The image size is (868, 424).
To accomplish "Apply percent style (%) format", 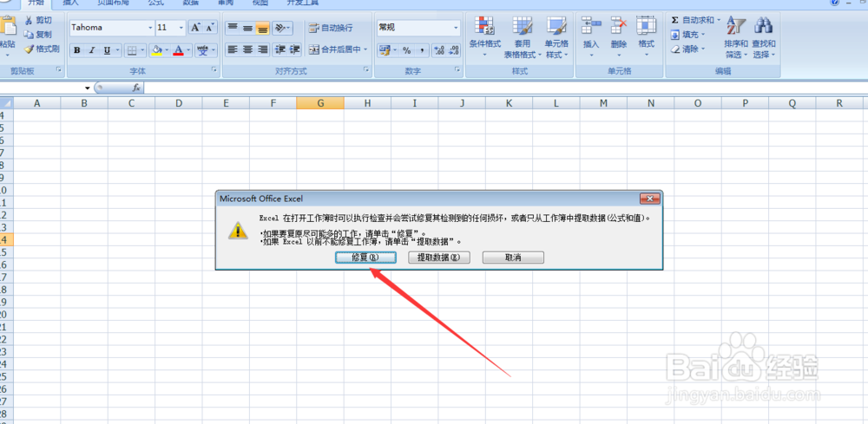I will coord(407,50).
